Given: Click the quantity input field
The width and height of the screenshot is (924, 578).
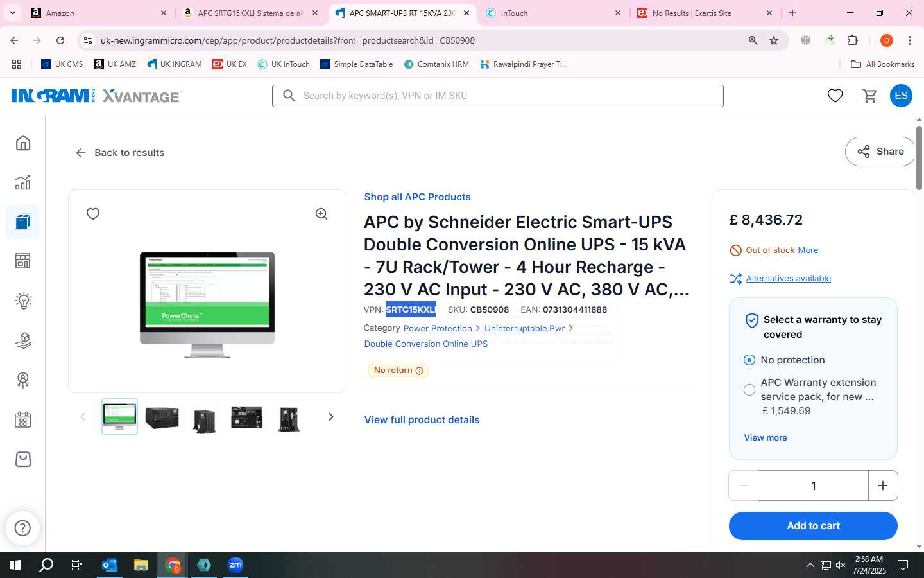Looking at the screenshot, I should (813, 486).
